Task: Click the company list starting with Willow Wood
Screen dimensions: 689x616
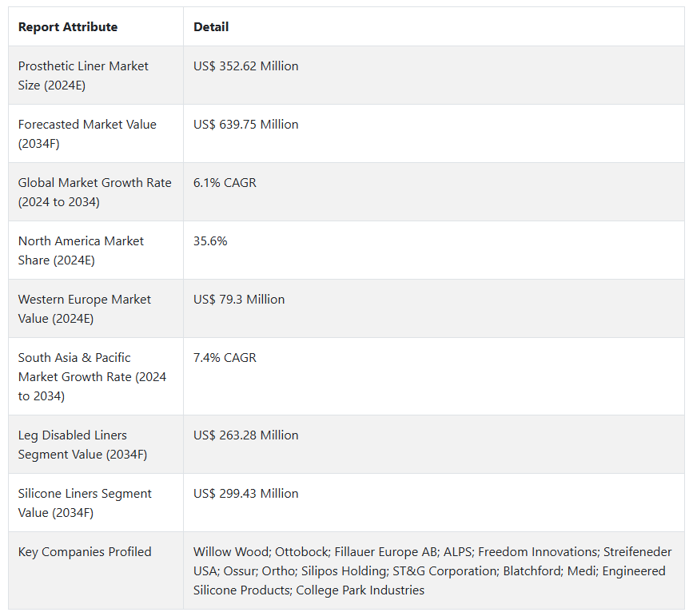Action: coord(432,570)
